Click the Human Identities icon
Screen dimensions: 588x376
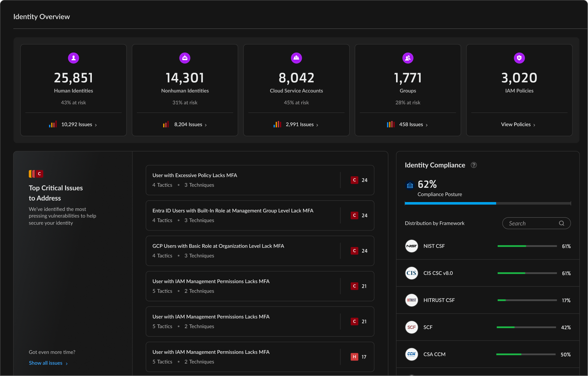point(73,58)
